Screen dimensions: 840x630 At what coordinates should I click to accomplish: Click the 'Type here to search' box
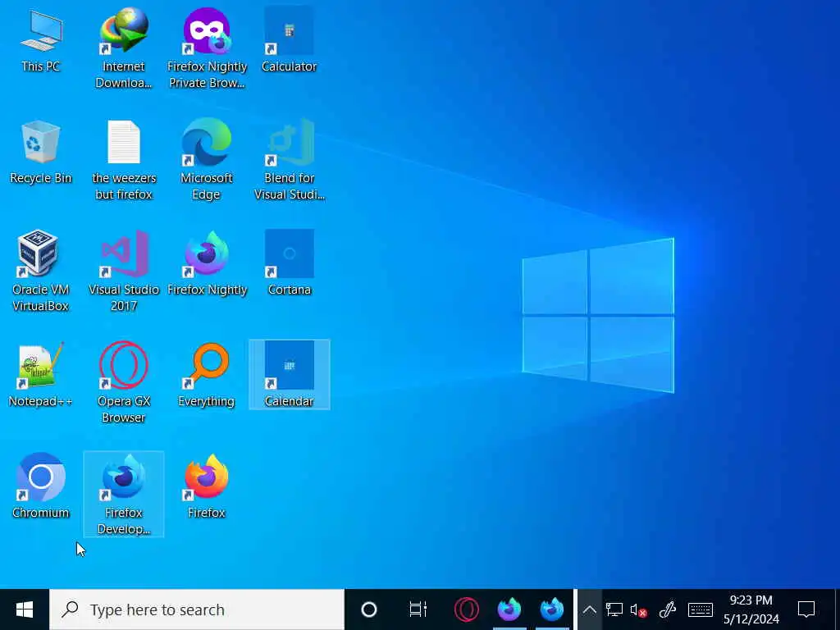click(197, 609)
